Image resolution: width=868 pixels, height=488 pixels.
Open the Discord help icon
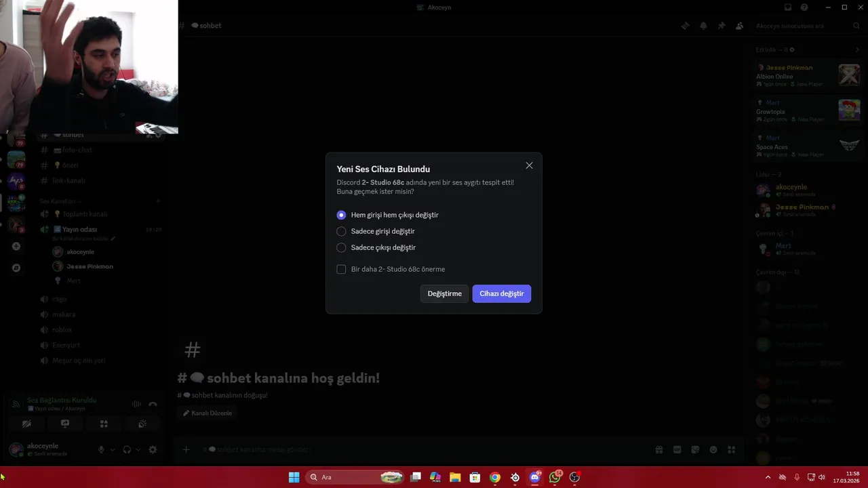(x=804, y=7)
